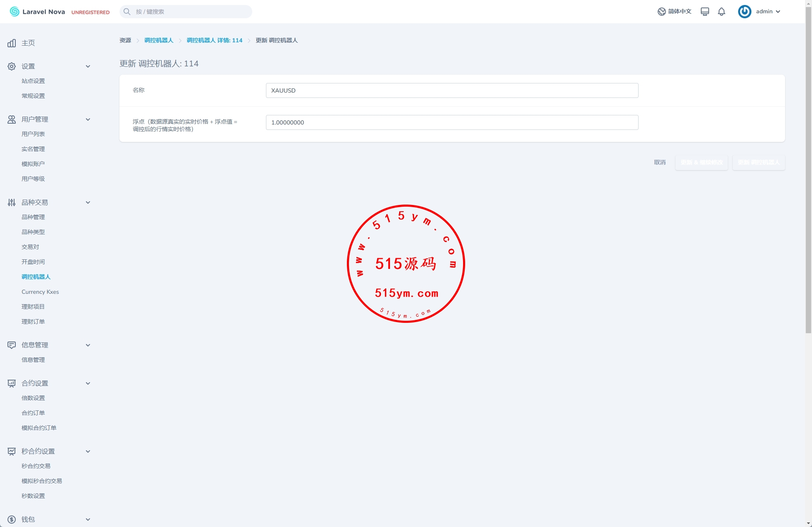The image size is (812, 527).
Task: Click the 主页 bar chart icon
Action: tap(12, 43)
